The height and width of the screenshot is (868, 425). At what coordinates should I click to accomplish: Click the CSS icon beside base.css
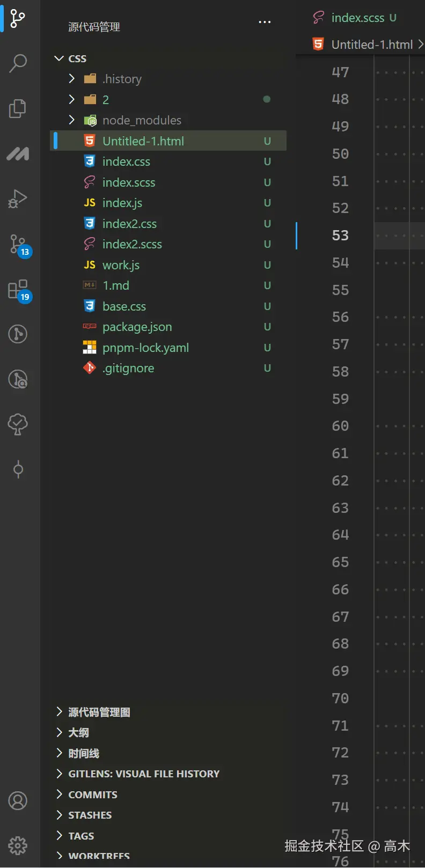(x=90, y=306)
